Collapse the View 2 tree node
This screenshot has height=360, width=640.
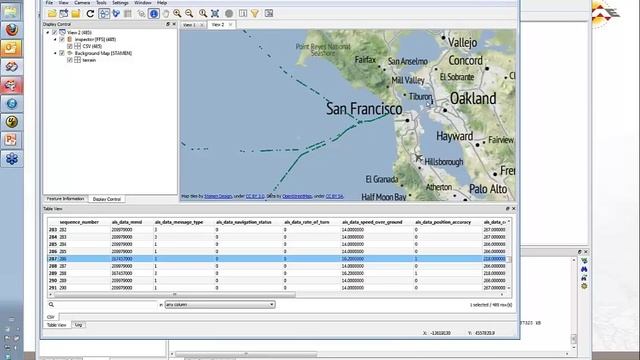tap(48, 32)
